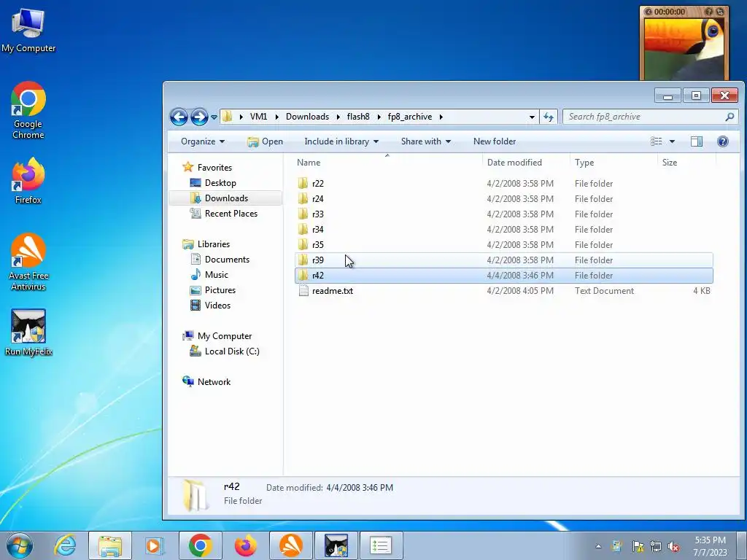This screenshot has width=747, height=560.
Task: Sort by Name column header
Action: pyautogui.click(x=387, y=163)
